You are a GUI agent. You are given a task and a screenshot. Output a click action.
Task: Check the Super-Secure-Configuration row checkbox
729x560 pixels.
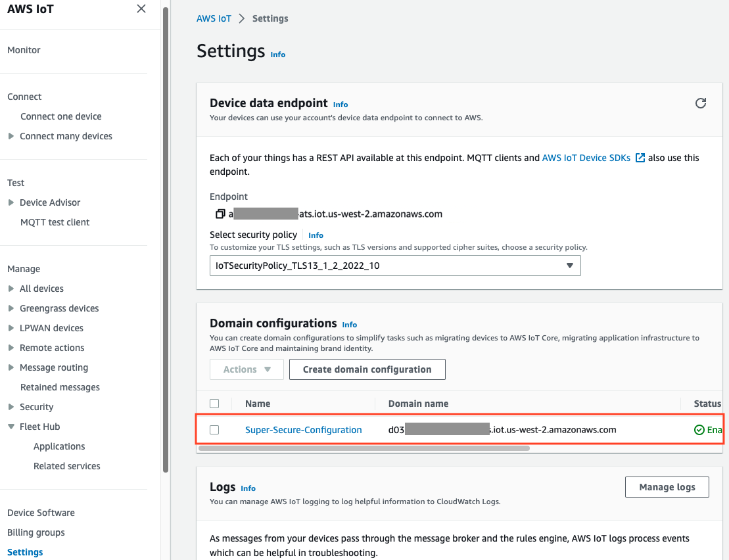[214, 430]
